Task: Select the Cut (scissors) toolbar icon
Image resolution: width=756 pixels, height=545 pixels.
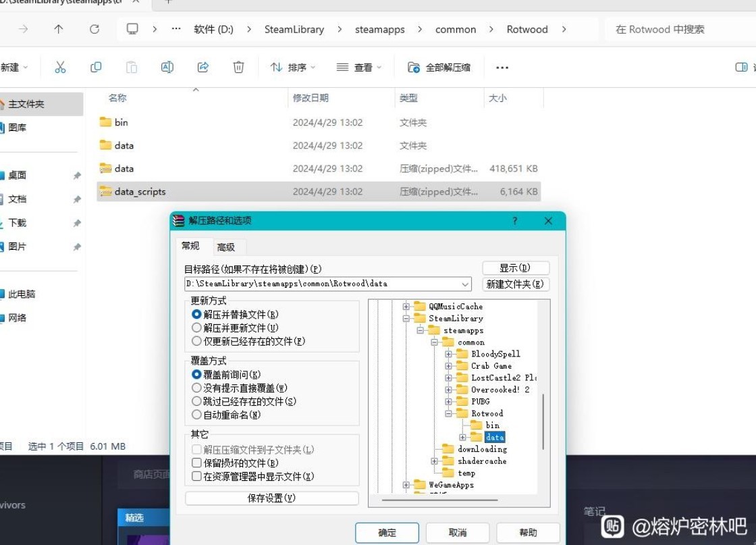Action: click(60, 67)
